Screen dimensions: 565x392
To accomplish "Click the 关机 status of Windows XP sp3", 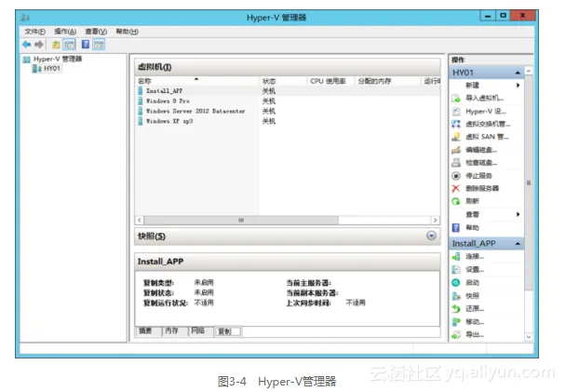I will tap(269, 121).
